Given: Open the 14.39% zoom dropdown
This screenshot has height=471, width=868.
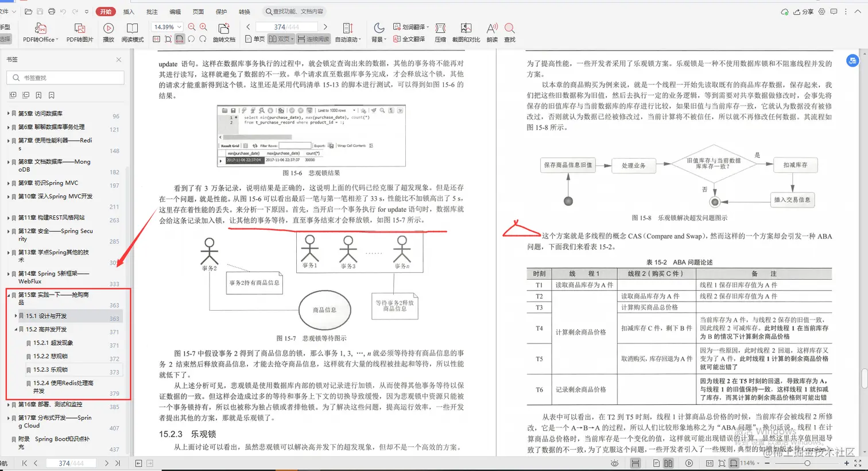Looking at the screenshot, I should coord(179,27).
